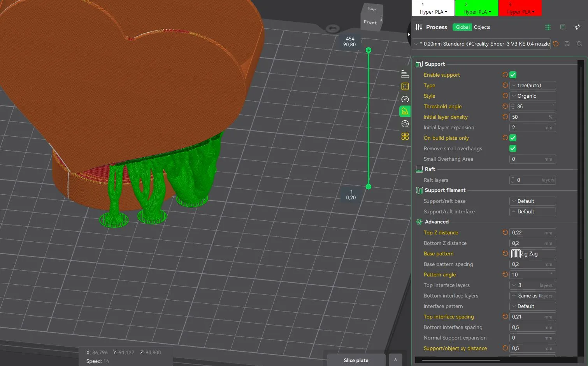This screenshot has height=366, width=588.
Task: Select the green filament 2 Hyper PLA swatch
Action: click(477, 8)
